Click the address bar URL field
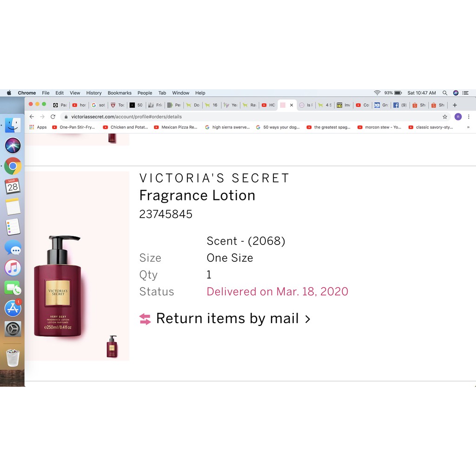Image resolution: width=476 pixels, height=476 pixels. pos(252,117)
